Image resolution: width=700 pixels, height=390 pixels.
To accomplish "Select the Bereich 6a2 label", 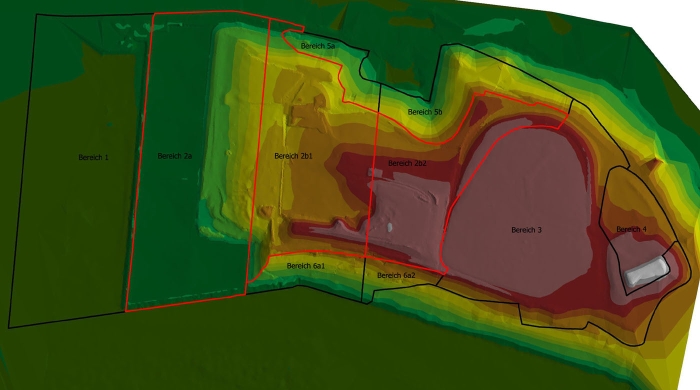I will [396, 276].
